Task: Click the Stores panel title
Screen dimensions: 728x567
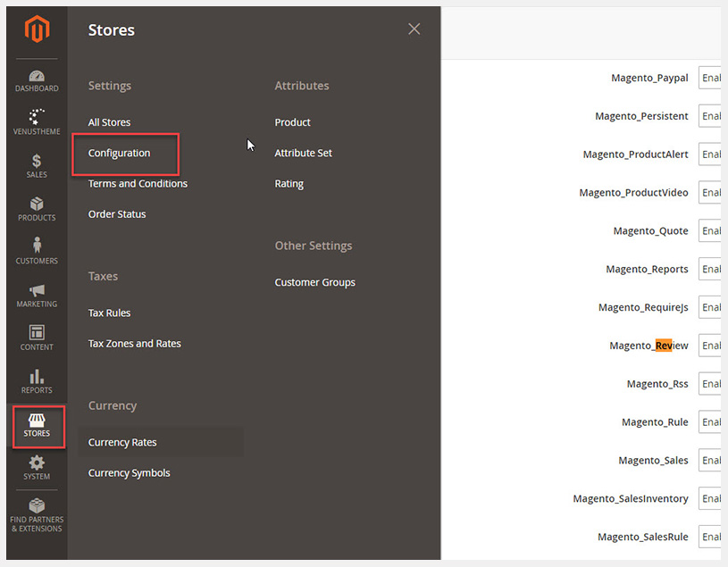Action: [x=112, y=29]
